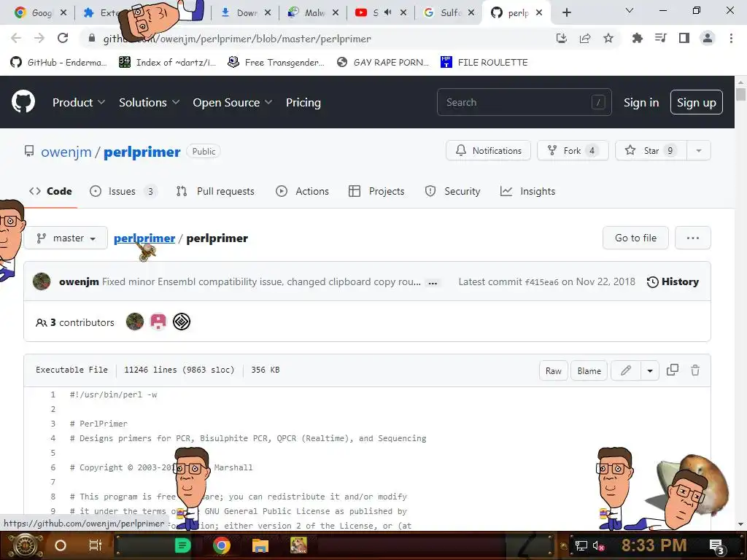Open the edit options dropdown arrow
The image size is (747, 560).
(x=650, y=370)
